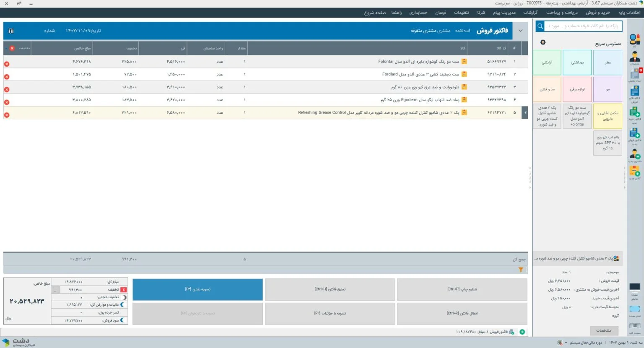Click the orange filter funnel icon
The height and width of the screenshot is (348, 644).
tap(521, 270)
